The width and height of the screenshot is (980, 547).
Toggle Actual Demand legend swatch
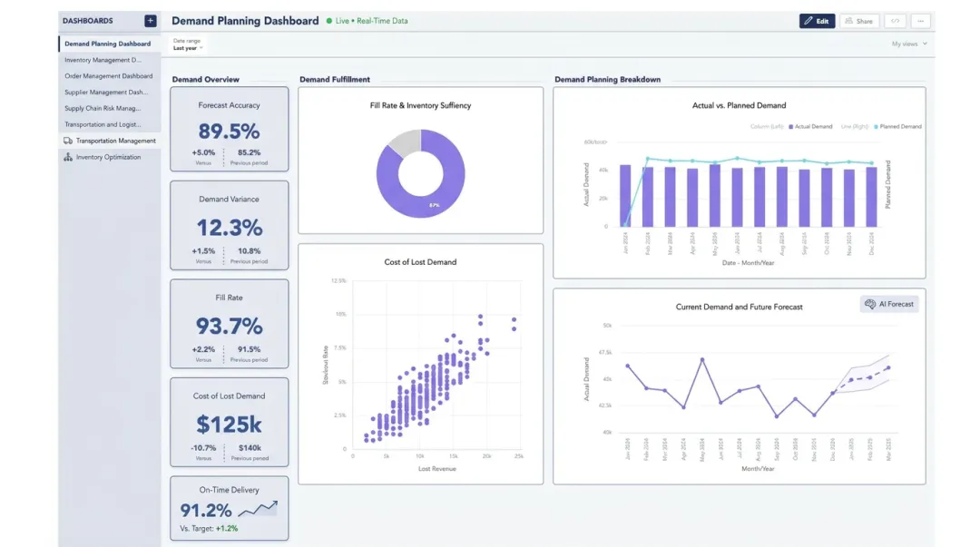coord(790,126)
